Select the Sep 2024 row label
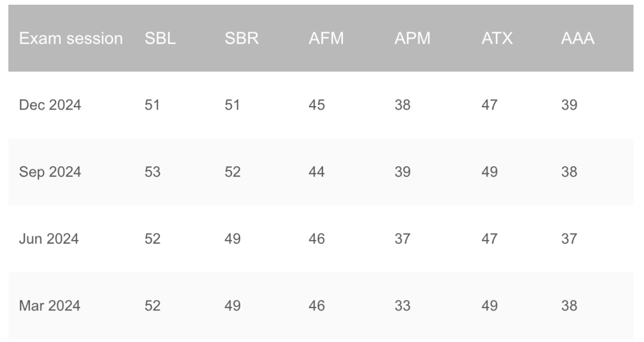644x342 pixels. (49, 172)
